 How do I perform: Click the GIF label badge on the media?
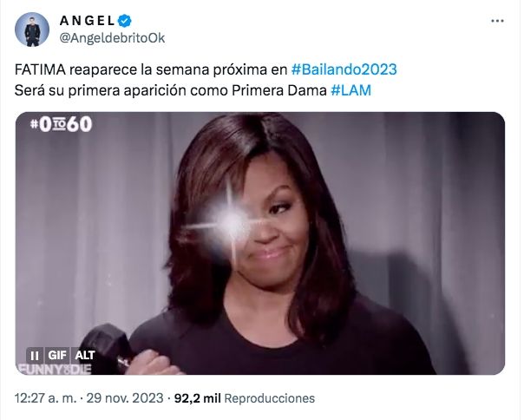pos(56,355)
